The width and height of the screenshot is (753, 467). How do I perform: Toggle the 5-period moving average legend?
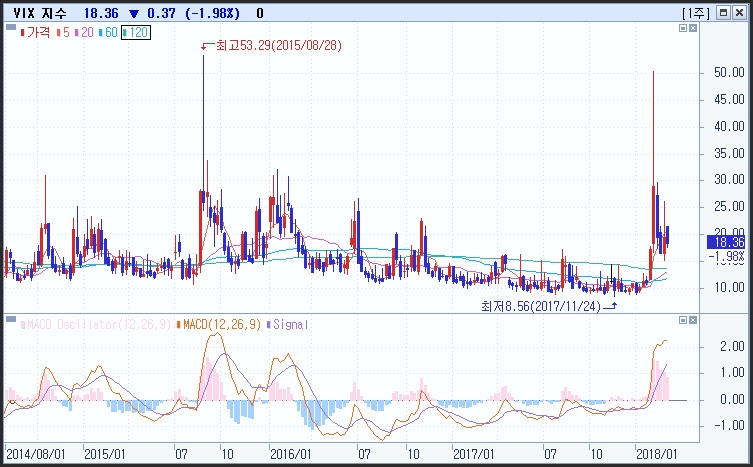point(63,33)
